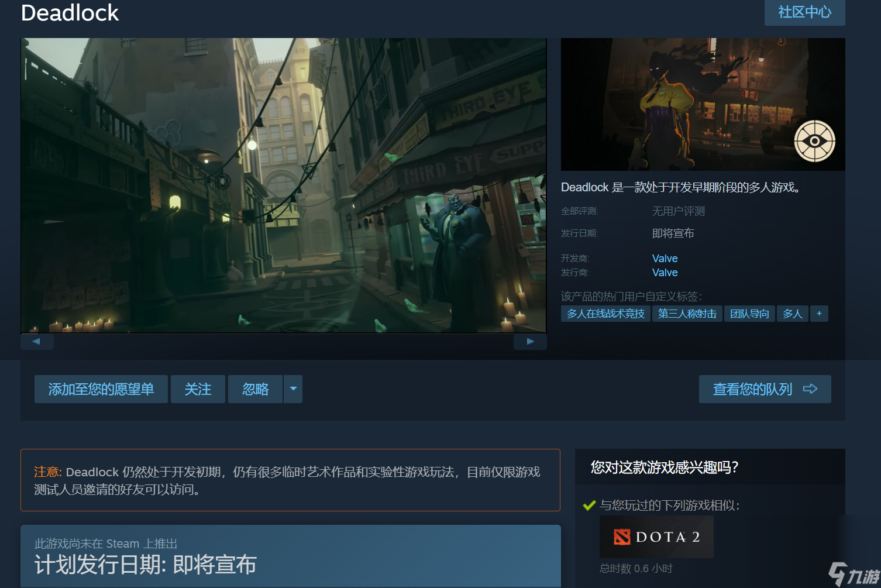Expand the ignore options dropdown arrow
The width and height of the screenshot is (881, 588).
coord(293,389)
